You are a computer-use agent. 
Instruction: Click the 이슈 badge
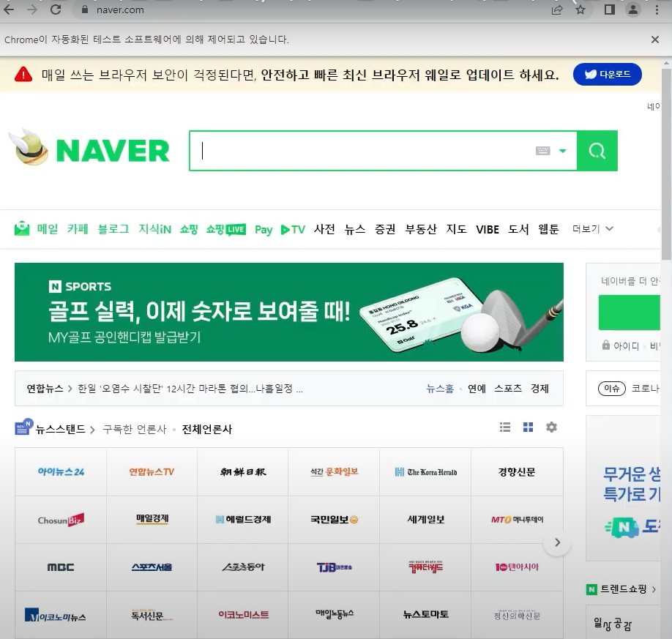(x=612, y=388)
